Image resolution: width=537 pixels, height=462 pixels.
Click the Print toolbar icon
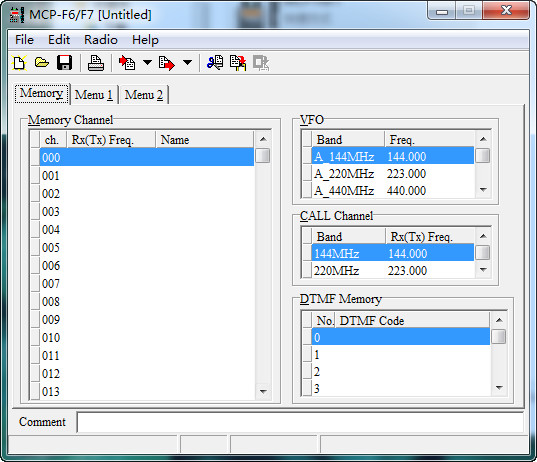point(96,63)
